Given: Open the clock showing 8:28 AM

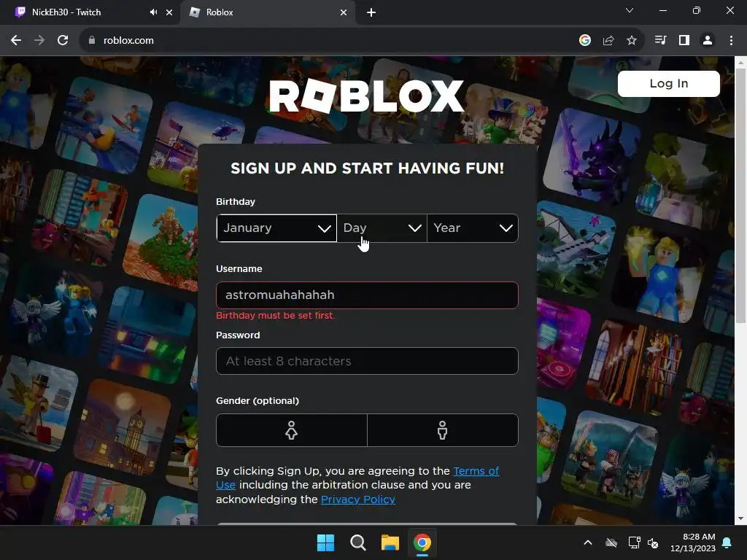Looking at the screenshot, I should [693, 542].
